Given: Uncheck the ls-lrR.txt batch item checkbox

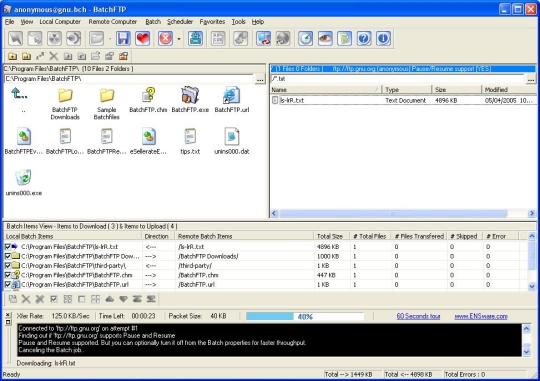Looking at the screenshot, I should point(8,247).
